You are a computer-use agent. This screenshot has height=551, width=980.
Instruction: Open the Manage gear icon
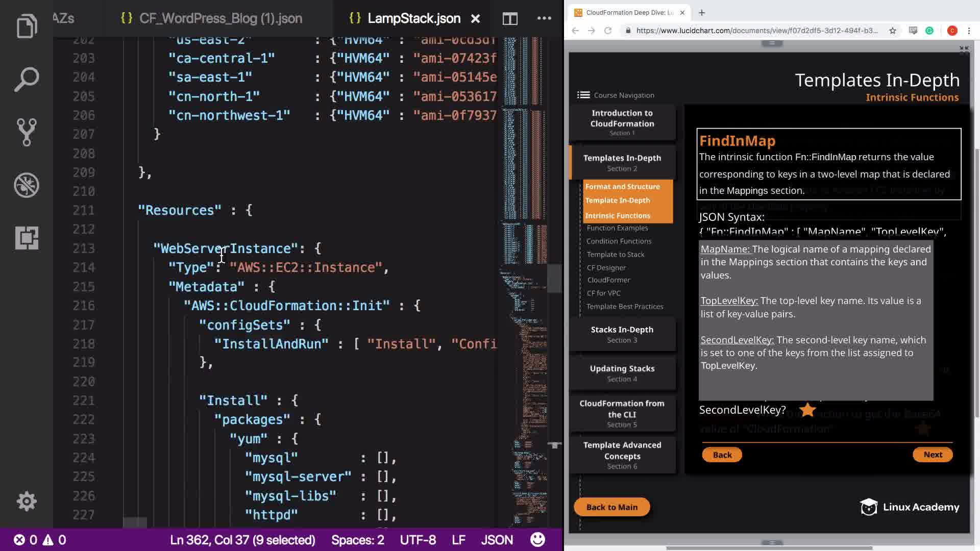tap(27, 501)
